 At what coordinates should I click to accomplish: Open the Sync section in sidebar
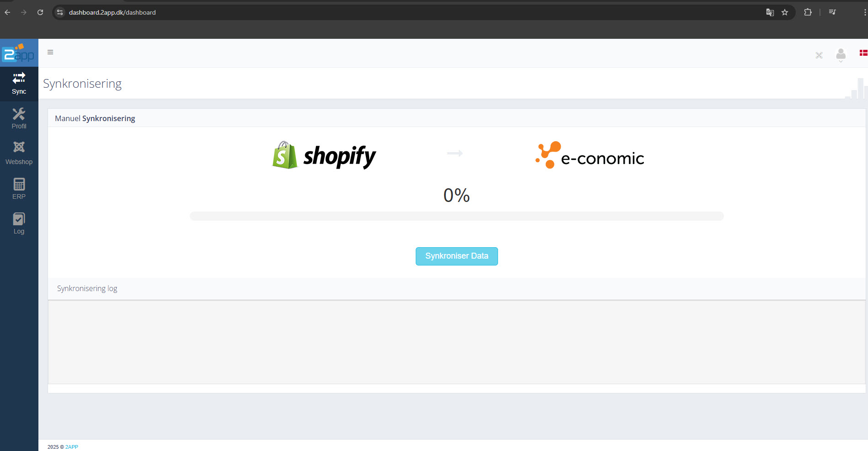pyautogui.click(x=19, y=84)
